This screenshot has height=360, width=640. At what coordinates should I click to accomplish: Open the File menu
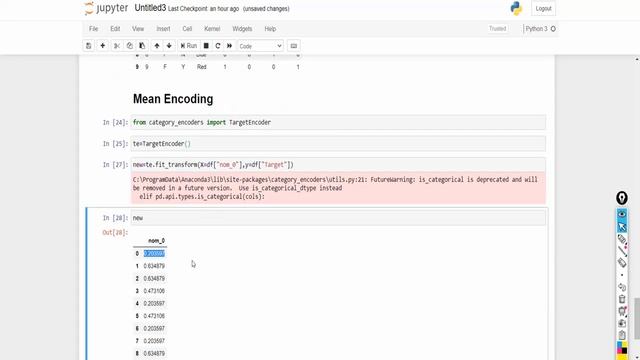(x=93, y=29)
